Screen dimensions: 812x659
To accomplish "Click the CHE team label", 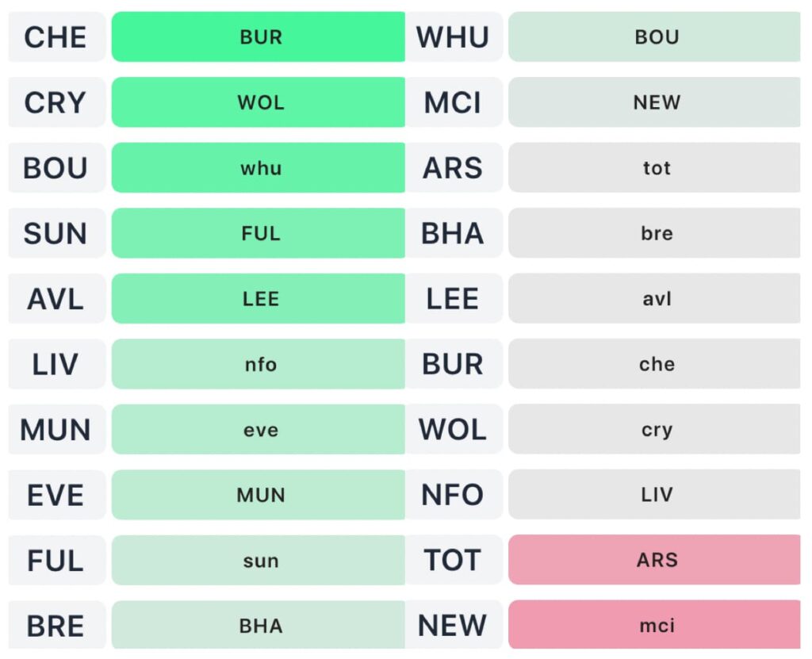I will 56,37.
